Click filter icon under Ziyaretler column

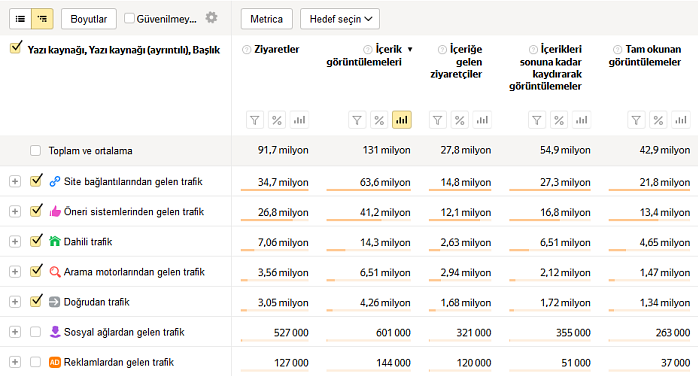click(x=255, y=120)
